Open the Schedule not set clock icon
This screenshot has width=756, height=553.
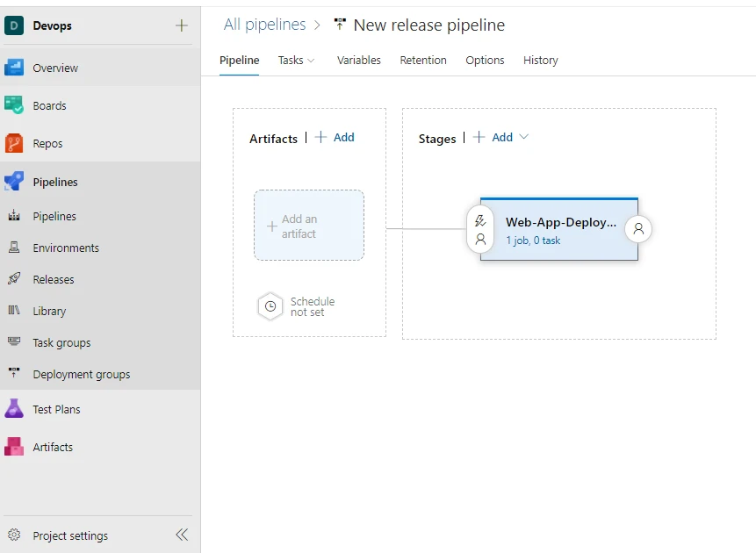point(270,306)
